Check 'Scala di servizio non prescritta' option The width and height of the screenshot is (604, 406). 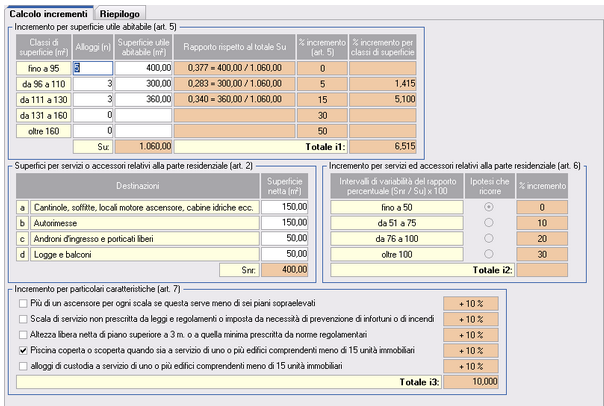click(23, 319)
